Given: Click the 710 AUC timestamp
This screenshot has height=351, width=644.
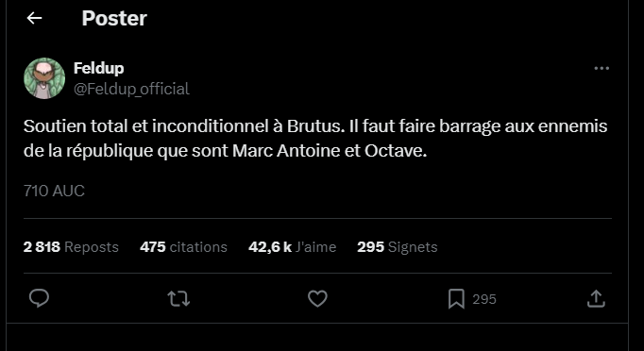Looking at the screenshot, I should pyautogui.click(x=54, y=191).
